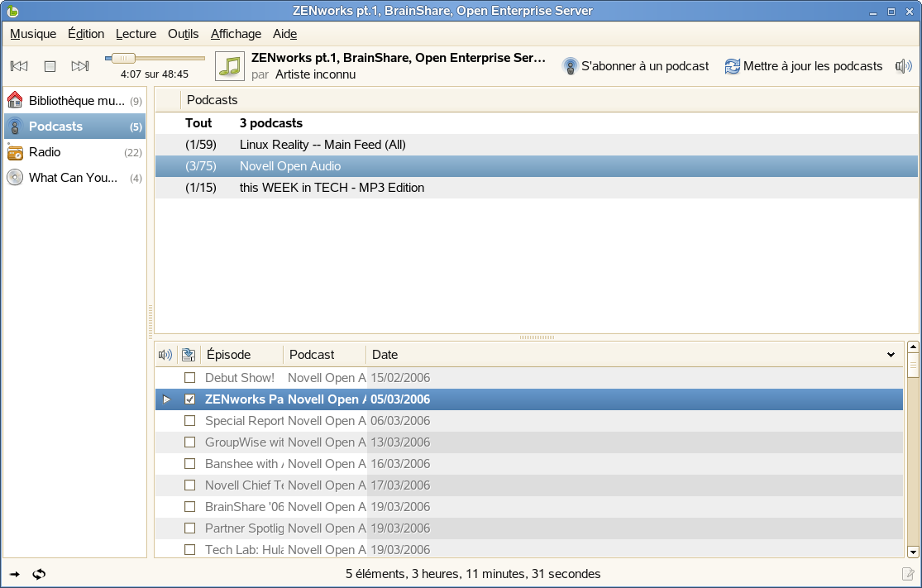The image size is (922, 588).
Task: Select the Debut Show! episode row
Action: [529, 377]
